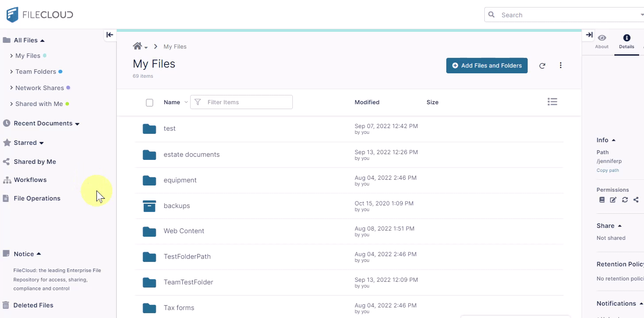
Task: Click Add Files and Folders button
Action: 487,66
